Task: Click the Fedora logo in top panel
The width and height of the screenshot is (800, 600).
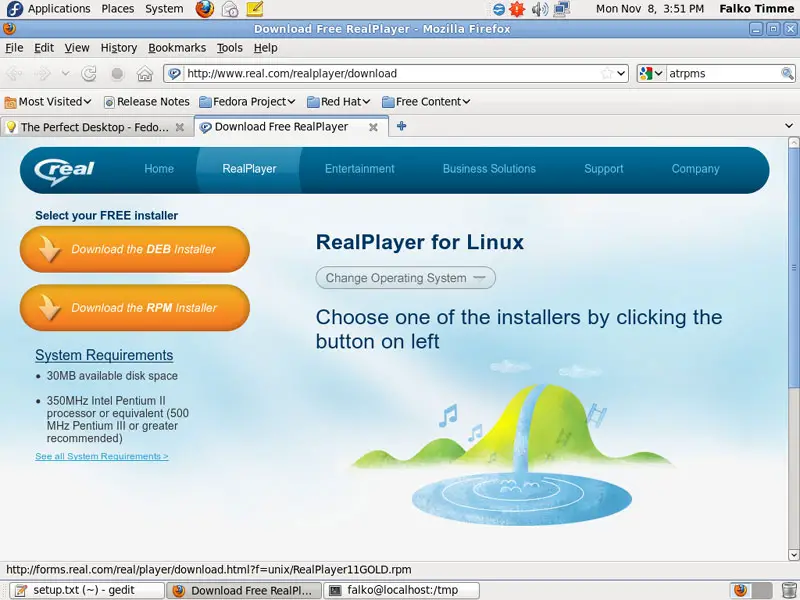Action: 14,9
